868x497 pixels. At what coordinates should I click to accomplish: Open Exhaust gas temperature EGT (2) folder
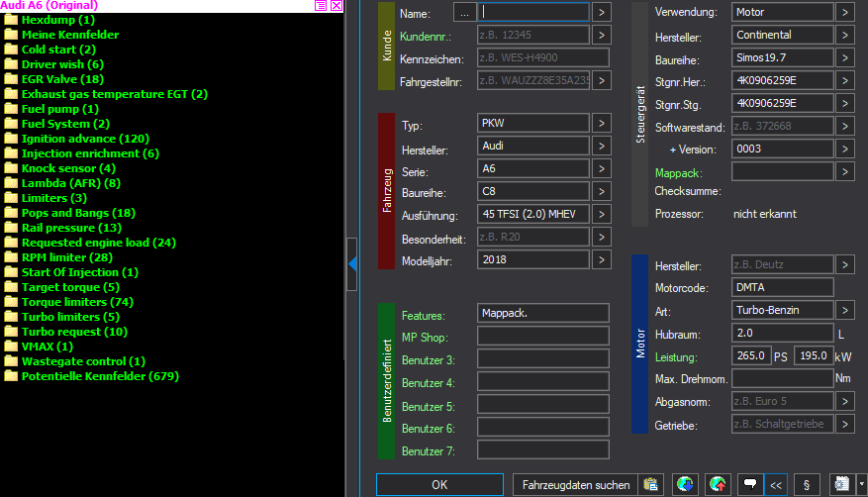pos(106,94)
